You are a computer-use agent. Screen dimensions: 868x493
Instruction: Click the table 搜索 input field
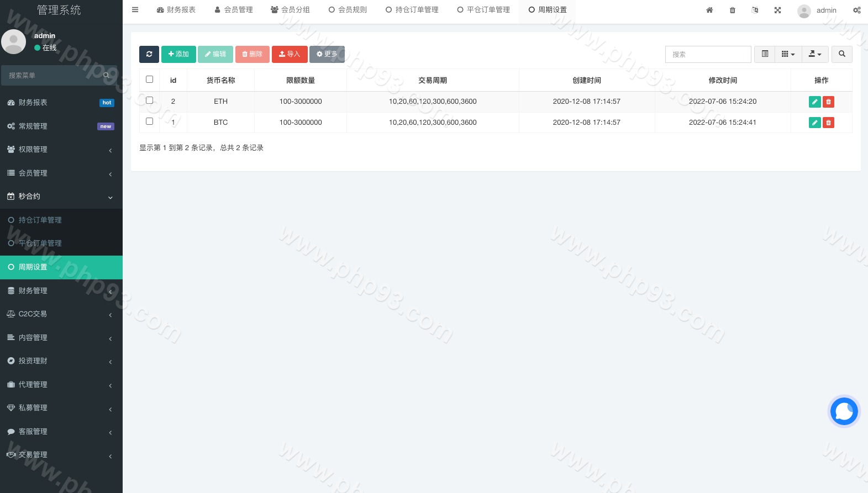[708, 54]
